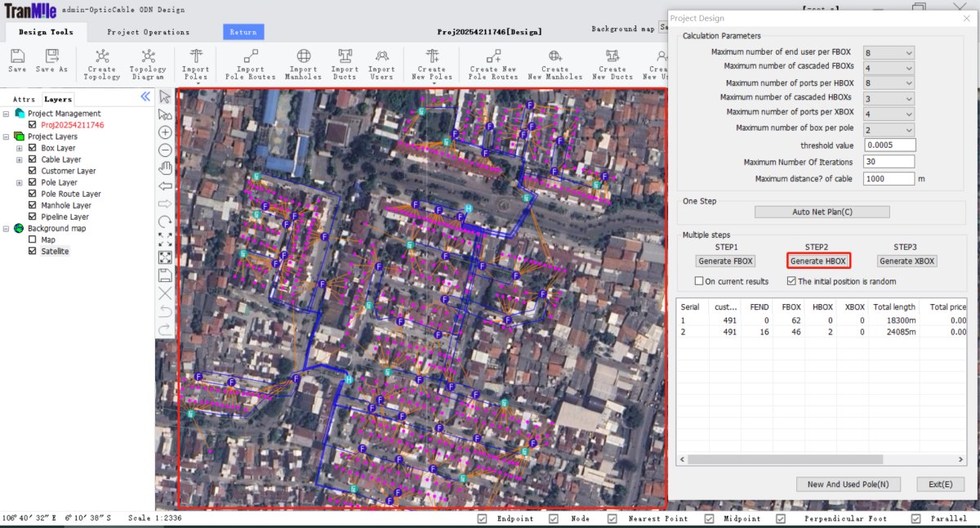Click the zoom in plus tool
This screenshot has height=528, width=980.
165,132
